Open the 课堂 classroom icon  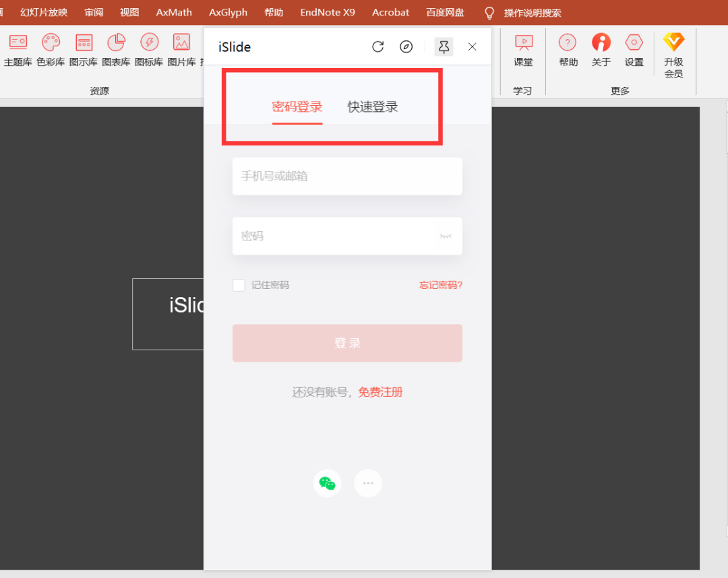pos(523,50)
